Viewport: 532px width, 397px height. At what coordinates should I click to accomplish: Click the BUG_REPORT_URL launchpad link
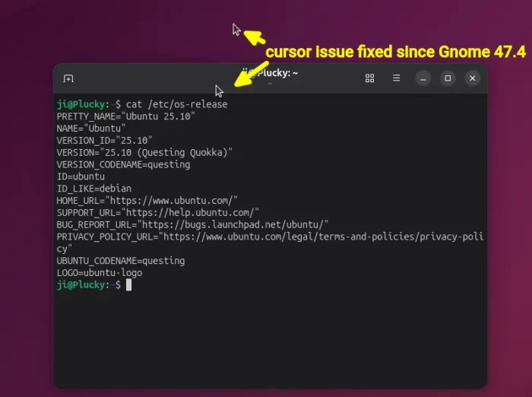(x=236, y=224)
